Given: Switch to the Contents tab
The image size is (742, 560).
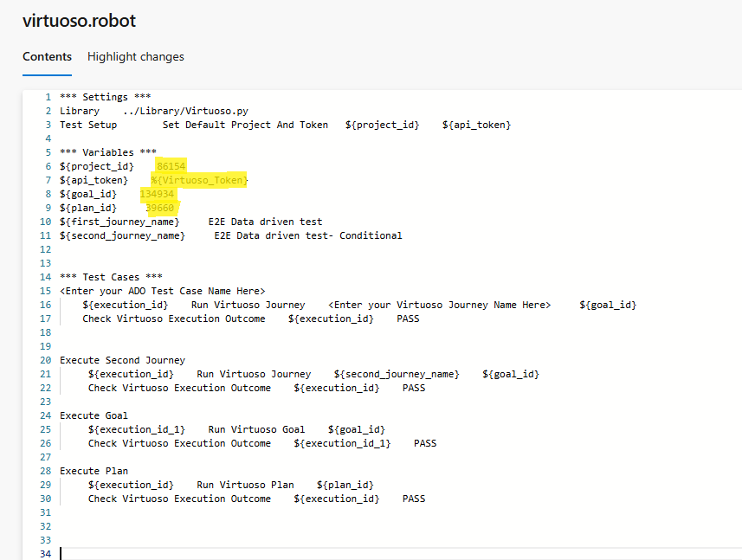Looking at the screenshot, I should point(47,56).
